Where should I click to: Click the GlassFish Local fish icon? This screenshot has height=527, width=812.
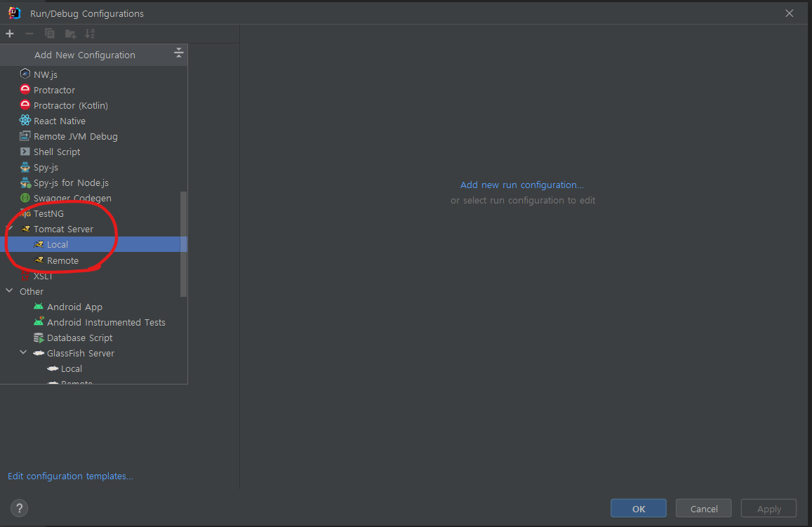(x=53, y=368)
